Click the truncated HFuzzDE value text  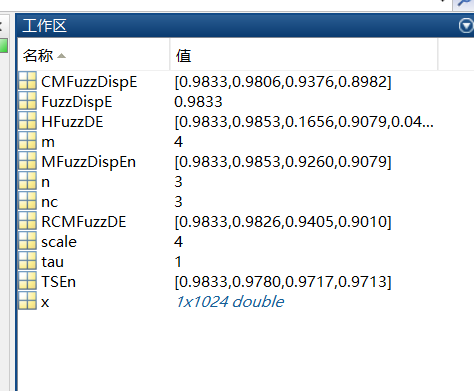click(304, 122)
